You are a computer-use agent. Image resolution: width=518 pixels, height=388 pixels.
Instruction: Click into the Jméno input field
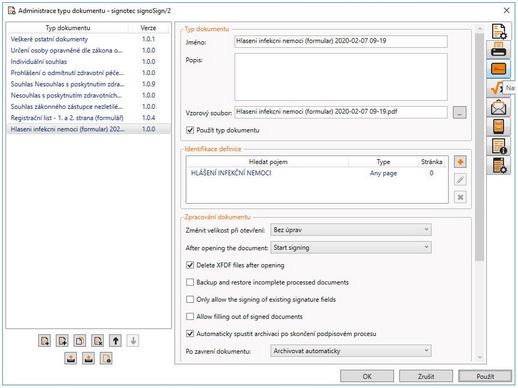coord(341,41)
